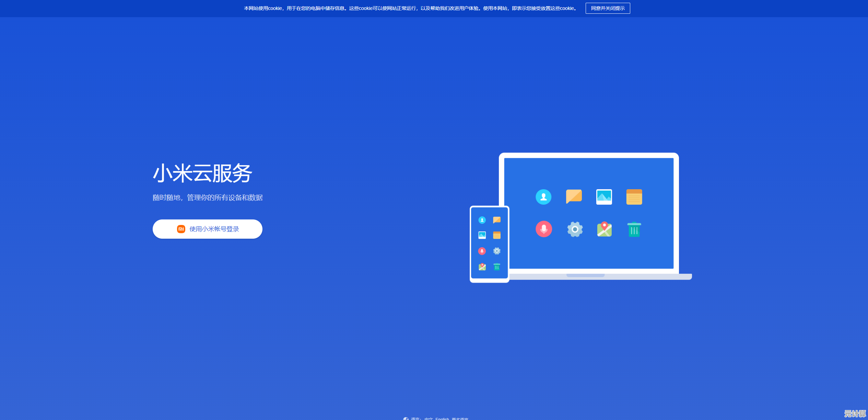Switch the site language to English
This screenshot has height=420, width=868.
[x=442, y=419]
